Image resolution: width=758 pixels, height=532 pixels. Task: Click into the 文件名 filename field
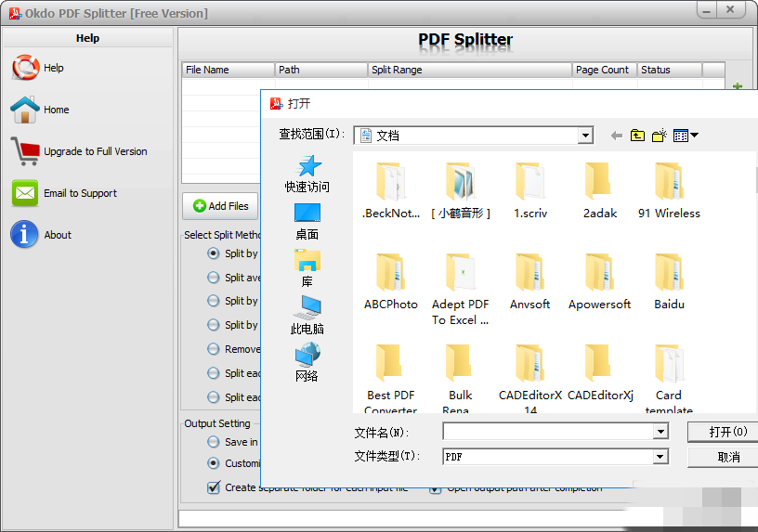tap(548, 432)
